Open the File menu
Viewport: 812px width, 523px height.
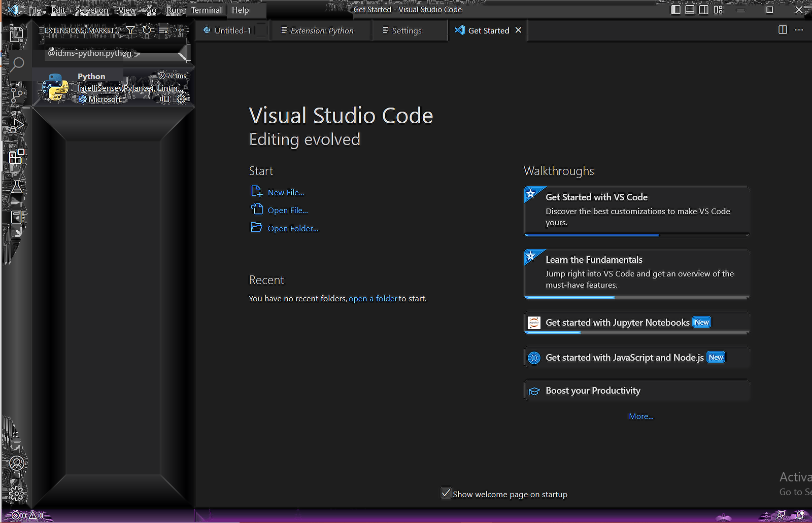point(35,10)
